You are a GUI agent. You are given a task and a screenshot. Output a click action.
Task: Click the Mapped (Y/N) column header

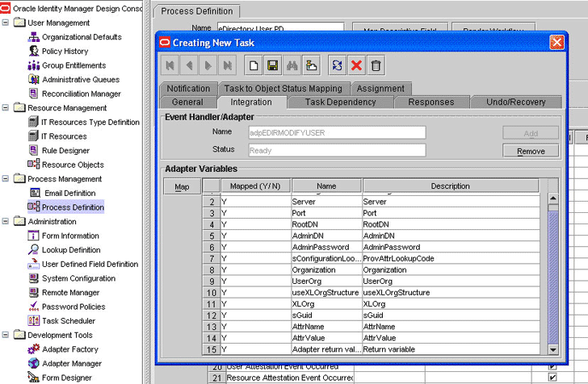(255, 186)
